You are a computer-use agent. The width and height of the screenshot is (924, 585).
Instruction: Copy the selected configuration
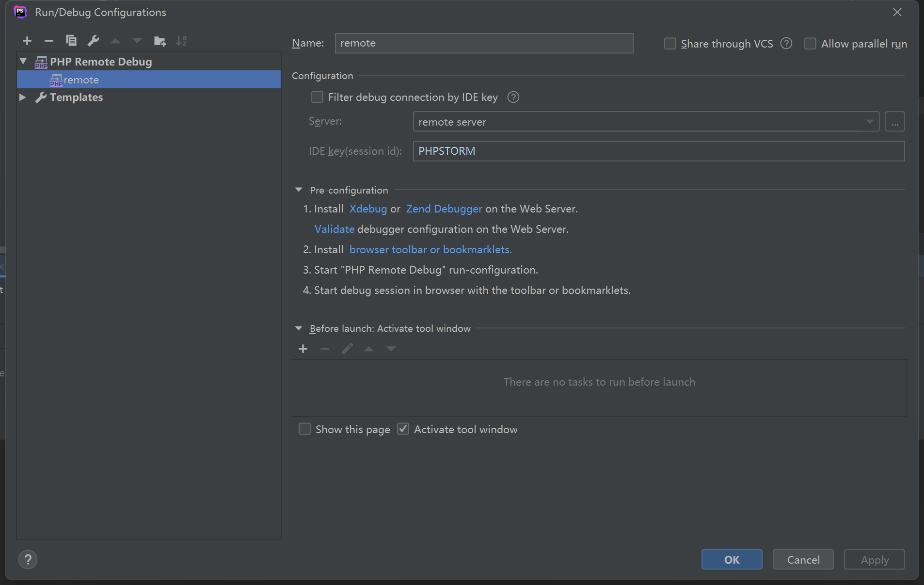point(71,41)
